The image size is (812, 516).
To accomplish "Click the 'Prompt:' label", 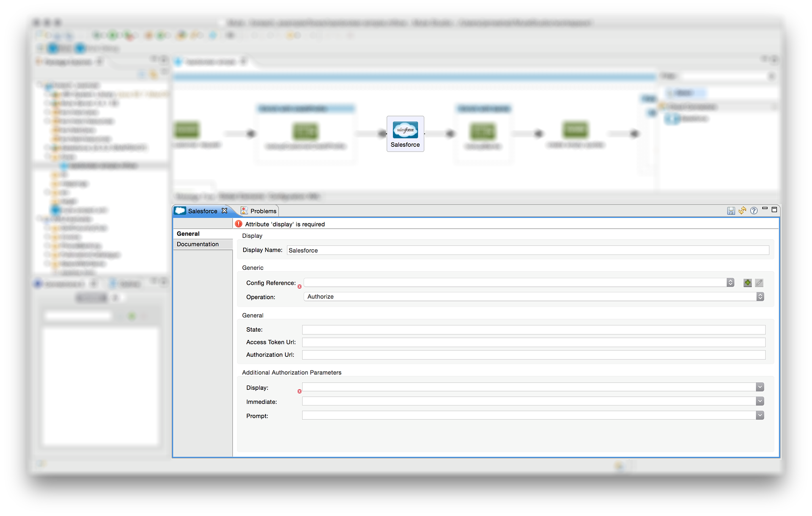I will point(257,416).
